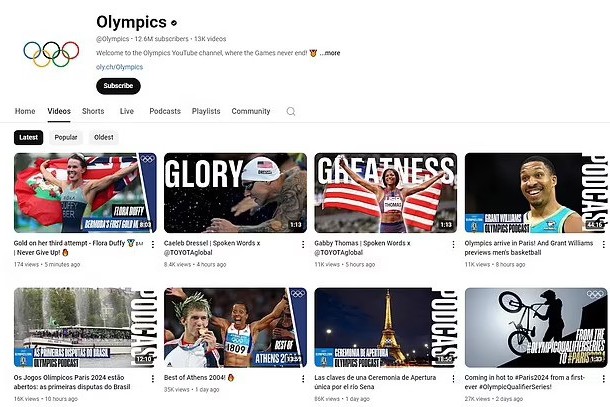The height and width of the screenshot is (407, 610).
Task: Select the Oldest sort filter chip
Action: pyautogui.click(x=104, y=137)
